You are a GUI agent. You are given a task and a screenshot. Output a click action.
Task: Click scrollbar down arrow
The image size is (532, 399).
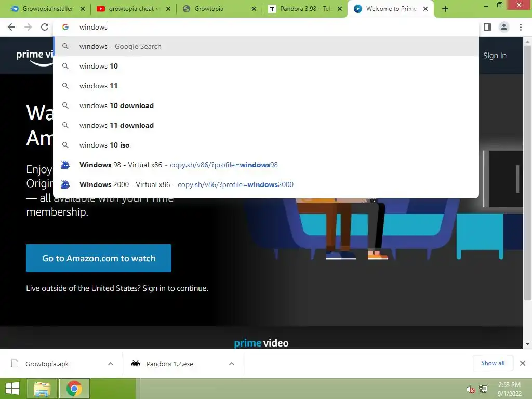(527, 344)
